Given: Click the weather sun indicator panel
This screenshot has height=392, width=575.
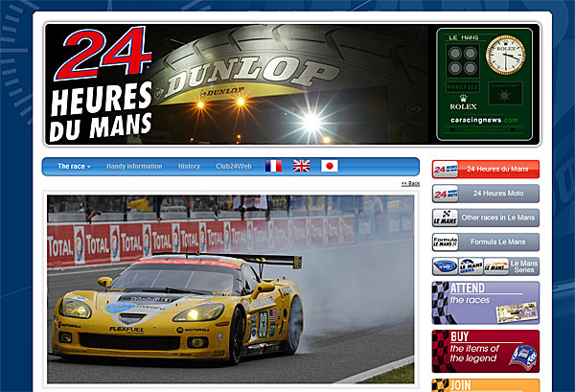Looking at the screenshot, I should pos(505,94).
